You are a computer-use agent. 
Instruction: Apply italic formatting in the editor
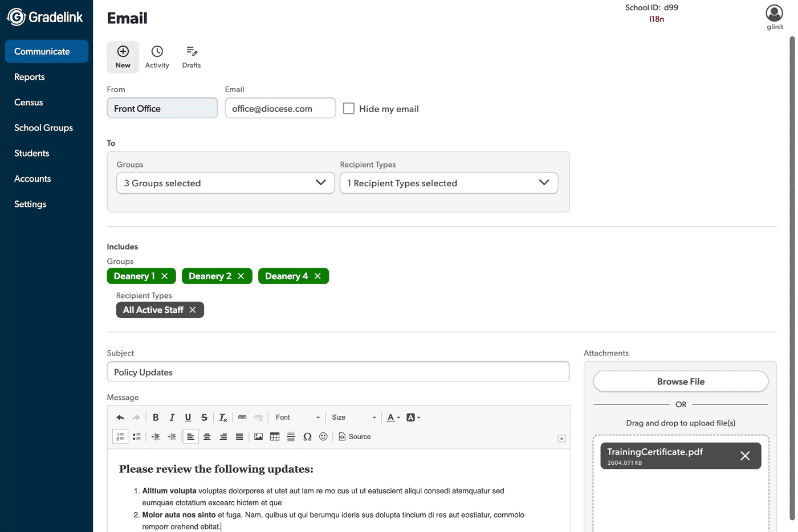click(172, 418)
